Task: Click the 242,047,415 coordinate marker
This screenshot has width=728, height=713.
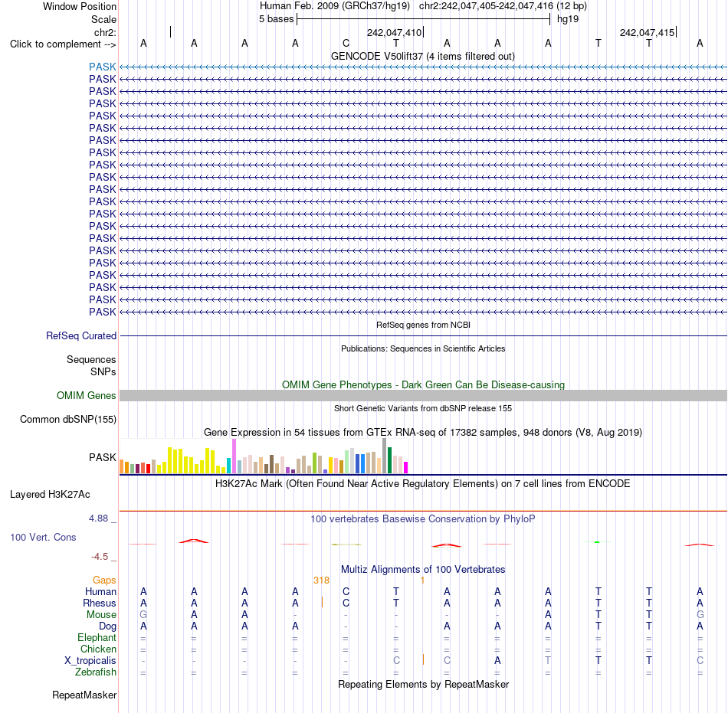Action: coord(648,32)
